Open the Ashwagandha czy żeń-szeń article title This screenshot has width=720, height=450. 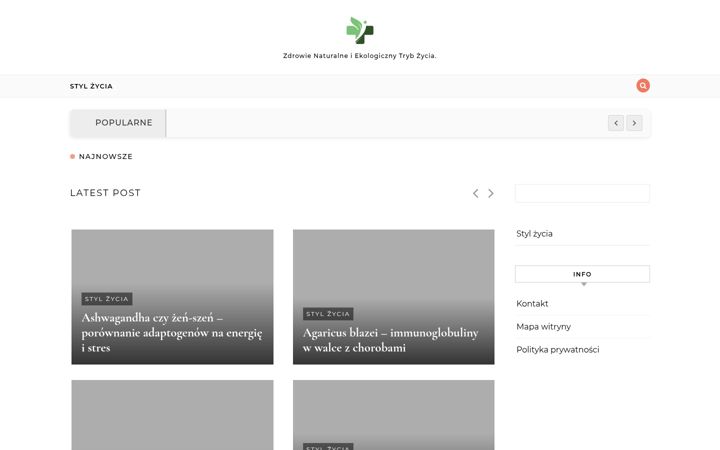tap(172, 332)
